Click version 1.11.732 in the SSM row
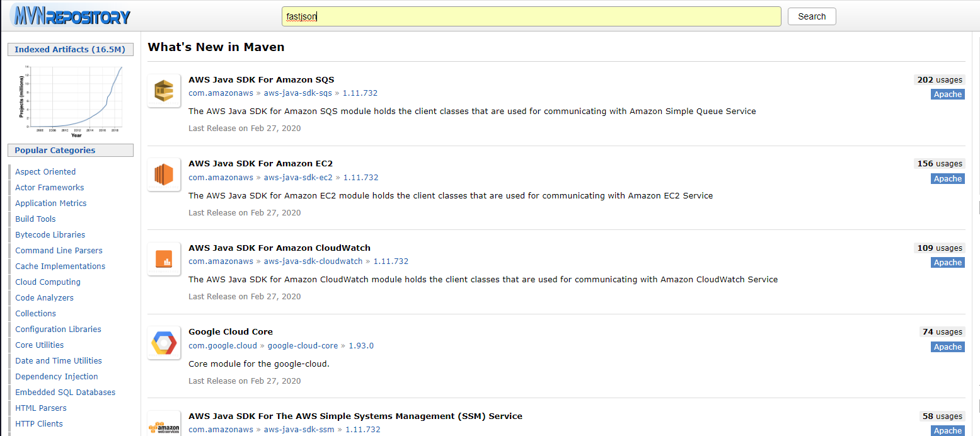980x436 pixels. (x=364, y=429)
